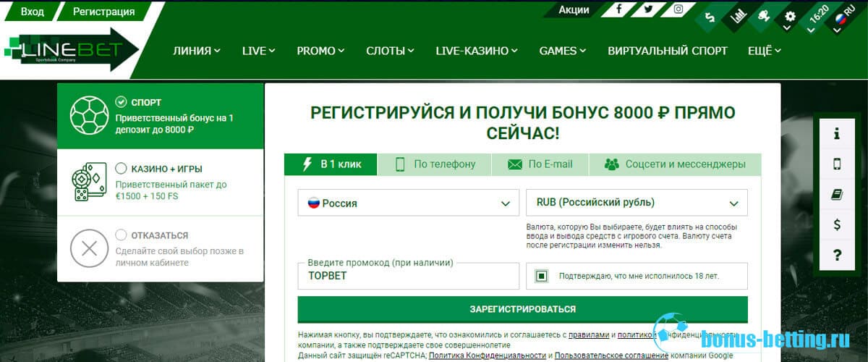868x362 pixels.
Task: Expand the LIVE menu
Action: pyautogui.click(x=259, y=51)
